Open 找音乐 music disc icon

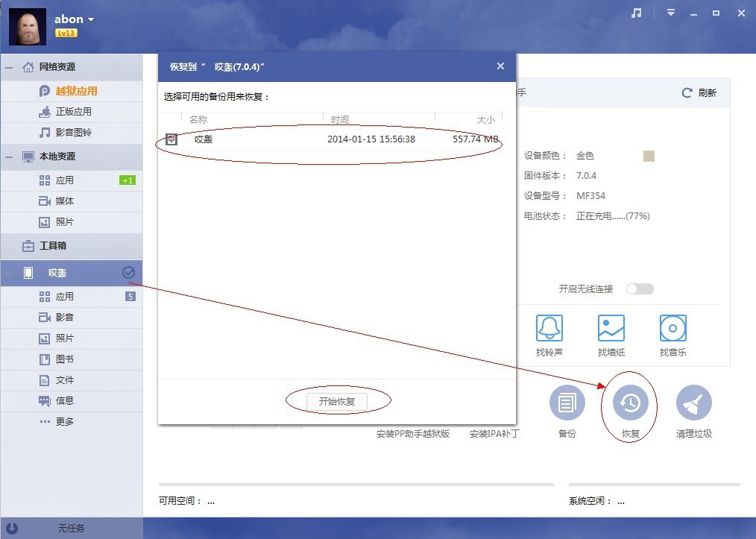pyautogui.click(x=672, y=328)
